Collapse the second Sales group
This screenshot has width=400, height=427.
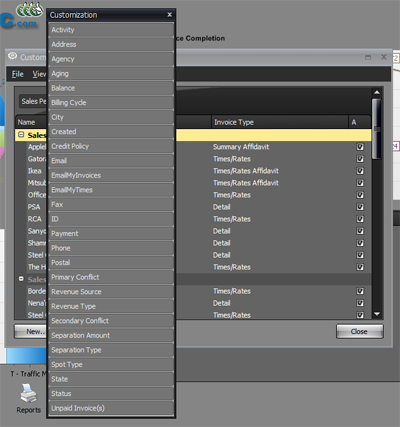click(21, 279)
